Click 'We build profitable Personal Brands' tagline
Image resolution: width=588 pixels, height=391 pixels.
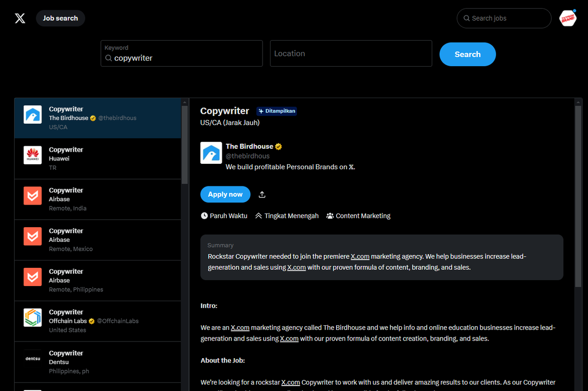pyautogui.click(x=290, y=167)
